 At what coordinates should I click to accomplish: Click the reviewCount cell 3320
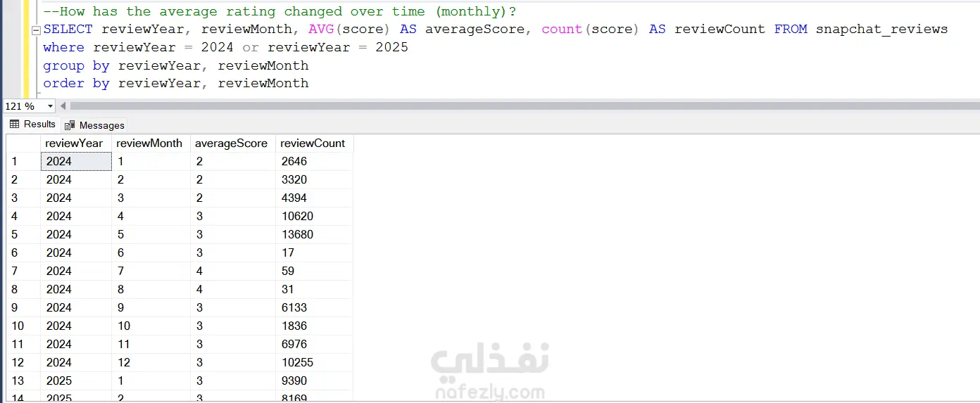point(314,180)
